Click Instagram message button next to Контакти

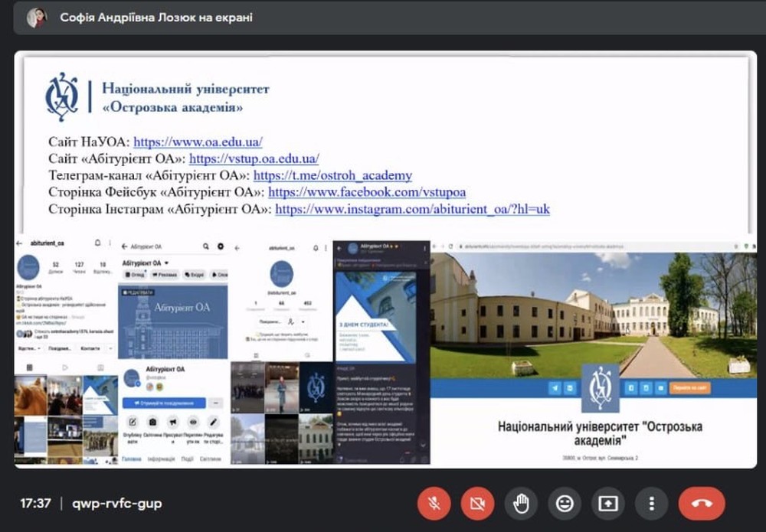60,348
